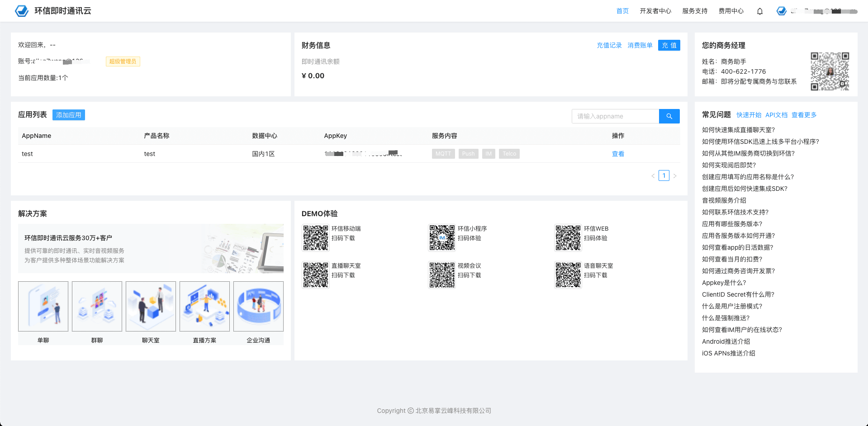Screen dimensions: 868x426
Task: Open FAQ 创建应用填写的应用名称是什么?
Action: click(748, 177)
